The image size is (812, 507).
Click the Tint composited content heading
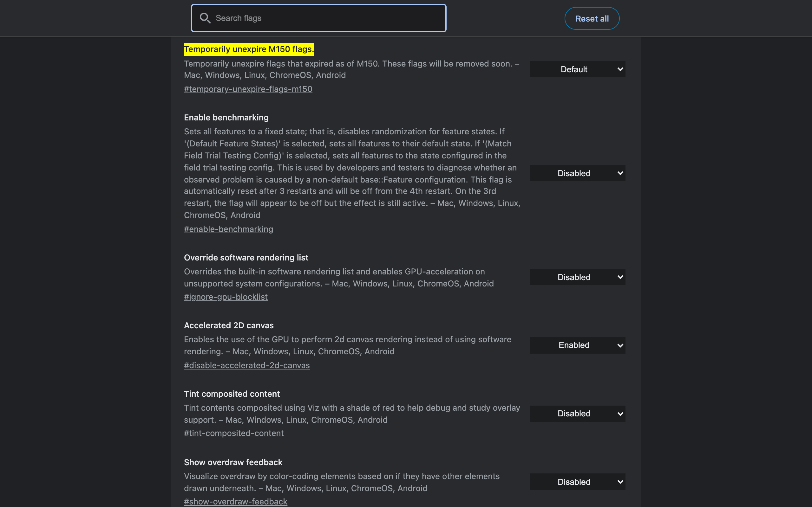232,394
